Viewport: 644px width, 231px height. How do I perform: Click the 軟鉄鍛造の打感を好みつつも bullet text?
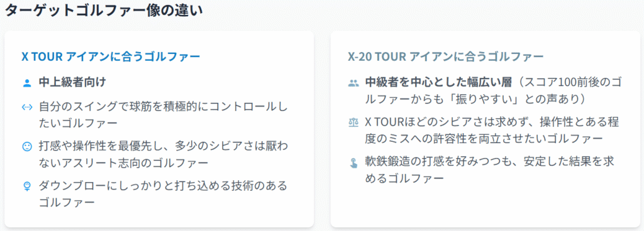click(489, 170)
